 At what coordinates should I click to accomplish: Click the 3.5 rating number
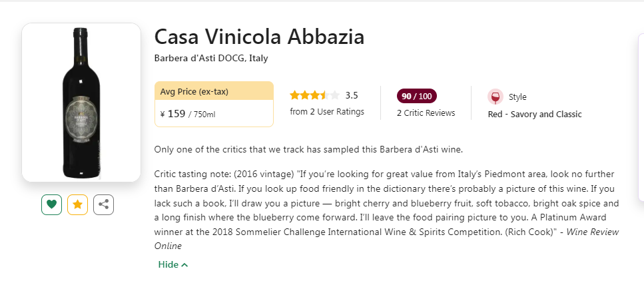tap(352, 95)
